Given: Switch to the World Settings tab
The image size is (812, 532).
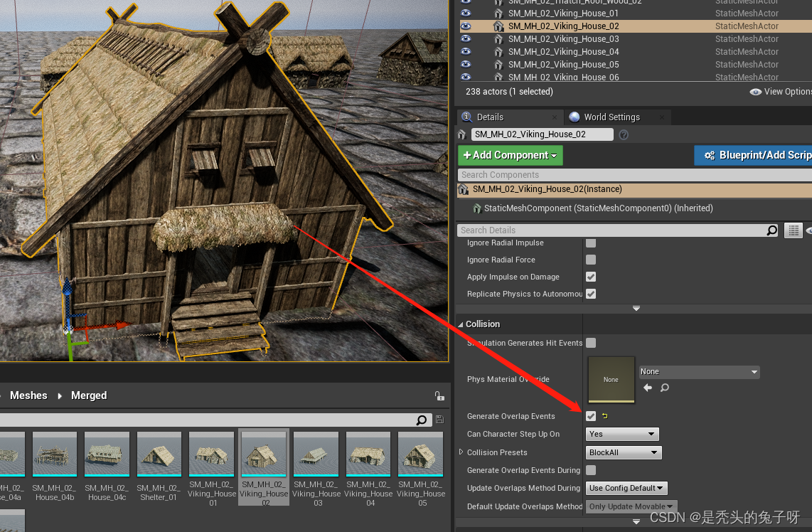Looking at the screenshot, I should pyautogui.click(x=613, y=117).
